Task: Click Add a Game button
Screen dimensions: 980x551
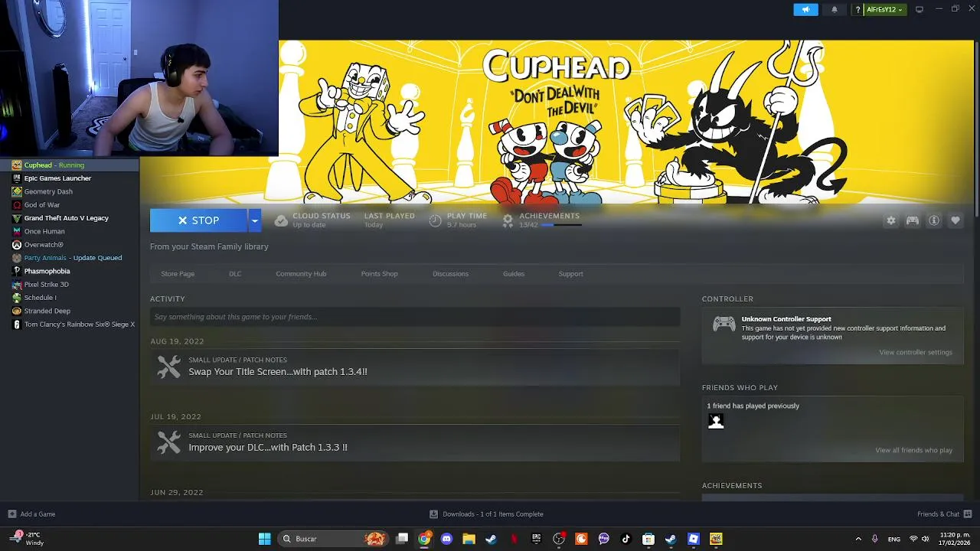Action: pyautogui.click(x=31, y=514)
